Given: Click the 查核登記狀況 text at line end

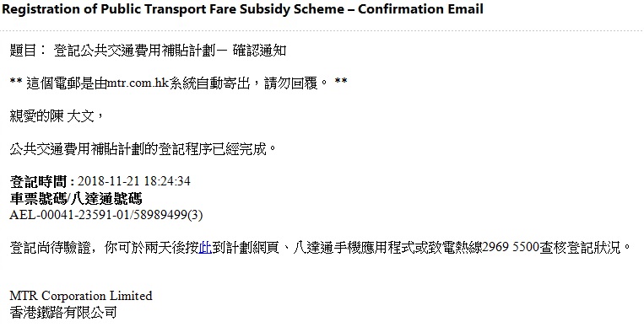Looking at the screenshot, I should 579,248.
